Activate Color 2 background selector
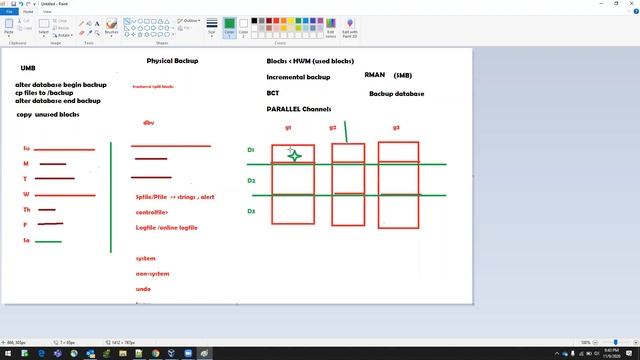The width and height of the screenshot is (640, 360). pyautogui.click(x=243, y=28)
